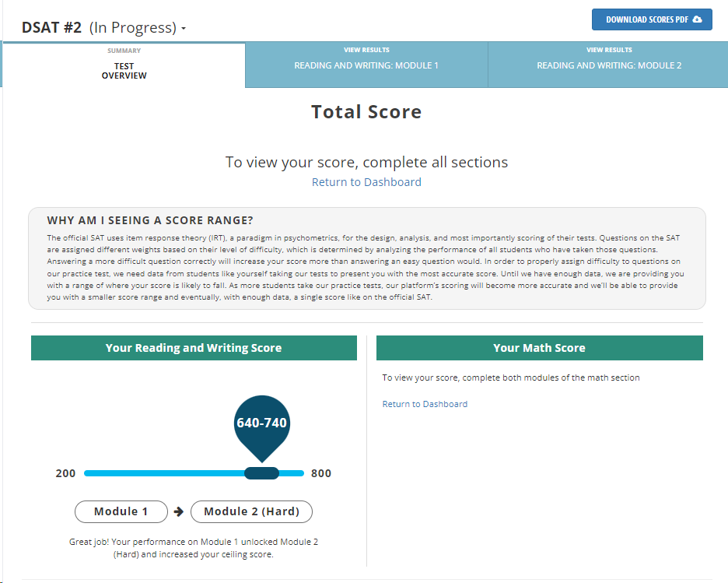Image resolution: width=728 pixels, height=583 pixels.
Task: Click the Your Reading and Writing Score header
Action: (194, 348)
